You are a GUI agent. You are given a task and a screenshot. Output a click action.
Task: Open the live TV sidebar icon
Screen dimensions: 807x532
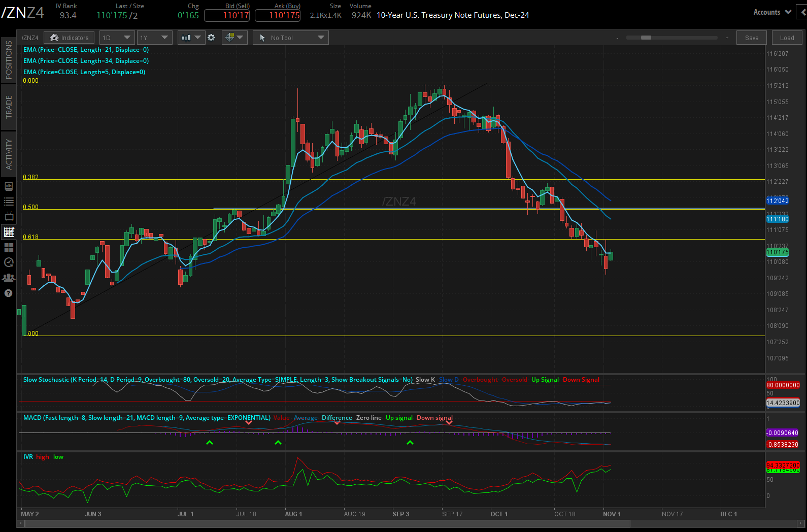[x=9, y=217]
